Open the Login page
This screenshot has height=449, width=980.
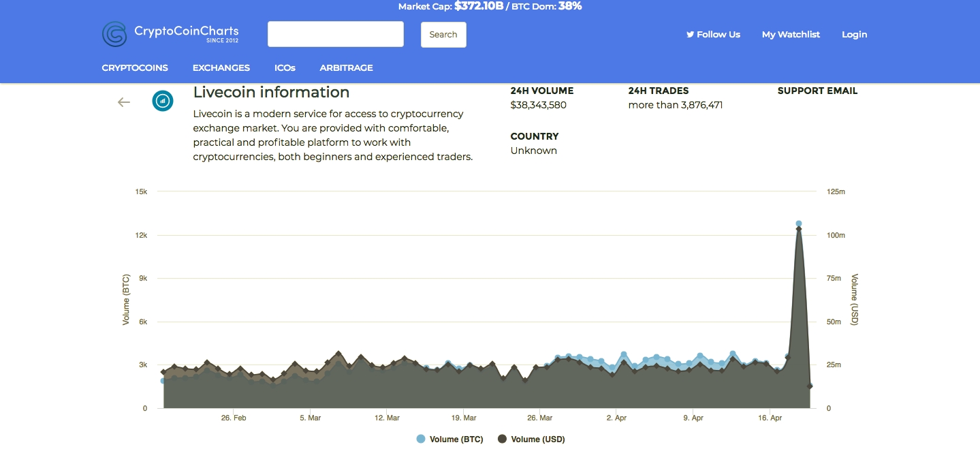click(x=854, y=34)
